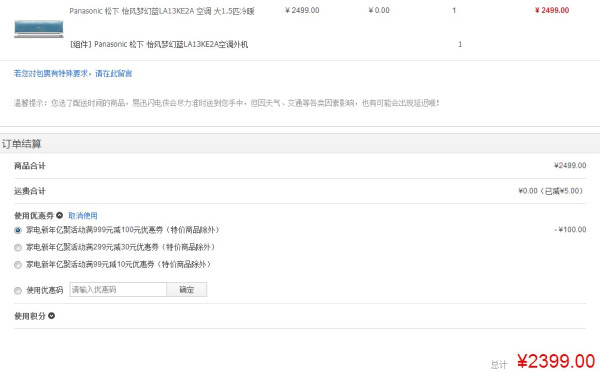Screen dimensions: 600x372
Task: Click the Panasonic LA13KE2A outdoor unit component name
Action: [x=158, y=44]
